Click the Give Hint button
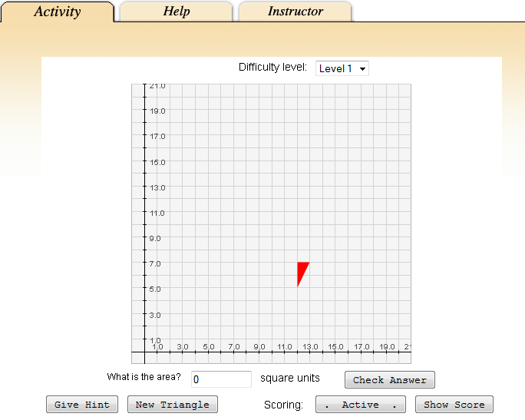This screenshot has height=420, width=525. (x=82, y=404)
